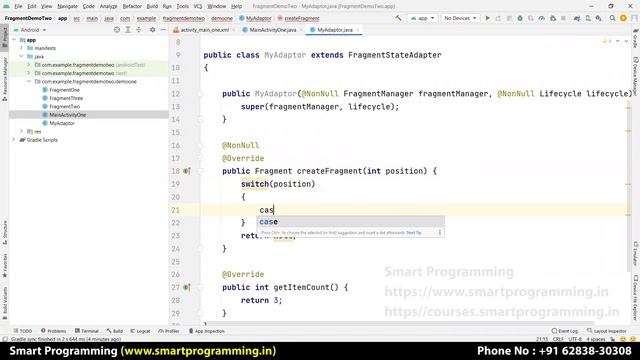The image size is (640, 360).
Task: Collapse the app module tree node
Action: coord(14,40)
